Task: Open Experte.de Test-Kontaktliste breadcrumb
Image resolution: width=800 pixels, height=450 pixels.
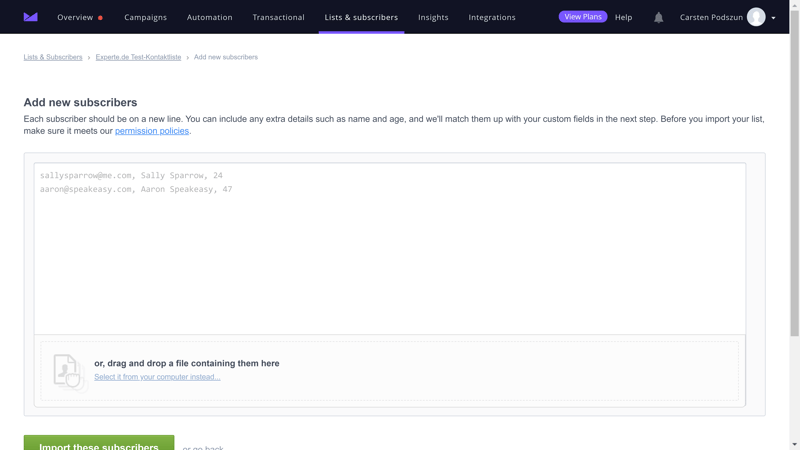Action: (x=138, y=57)
